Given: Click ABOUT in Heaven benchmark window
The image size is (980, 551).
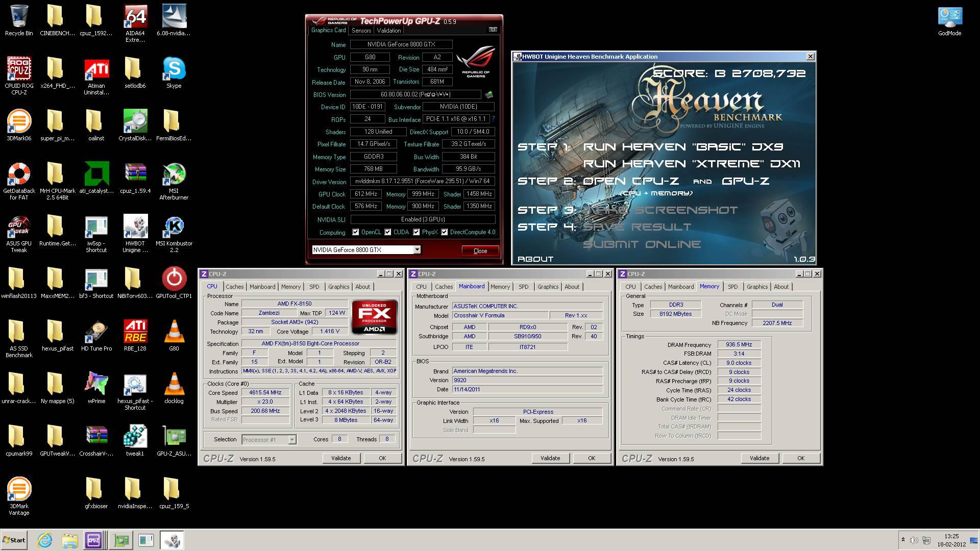Looking at the screenshot, I should 535,259.
